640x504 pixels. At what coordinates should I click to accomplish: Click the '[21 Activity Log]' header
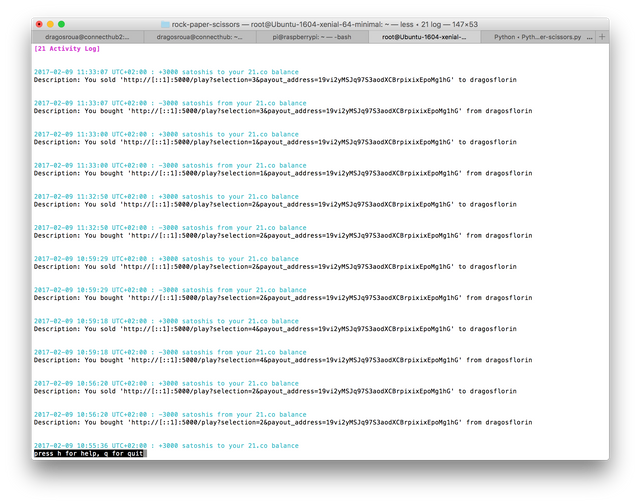pyautogui.click(x=67, y=49)
